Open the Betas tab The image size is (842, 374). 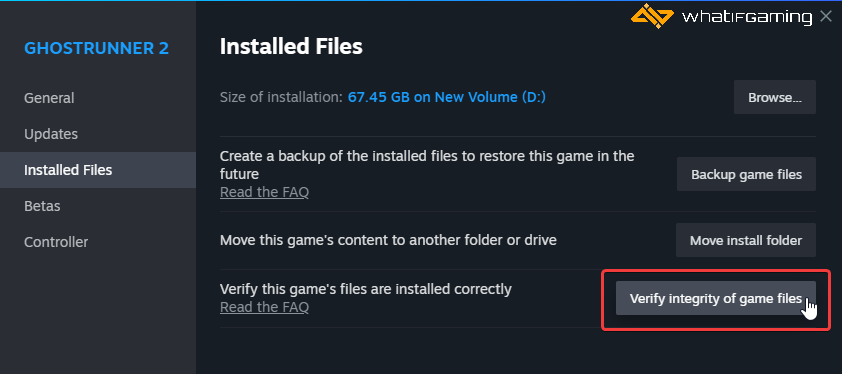tap(42, 206)
